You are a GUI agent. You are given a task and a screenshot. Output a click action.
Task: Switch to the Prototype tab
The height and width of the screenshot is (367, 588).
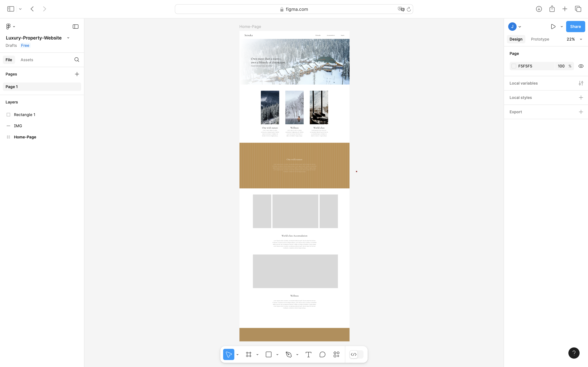(540, 39)
